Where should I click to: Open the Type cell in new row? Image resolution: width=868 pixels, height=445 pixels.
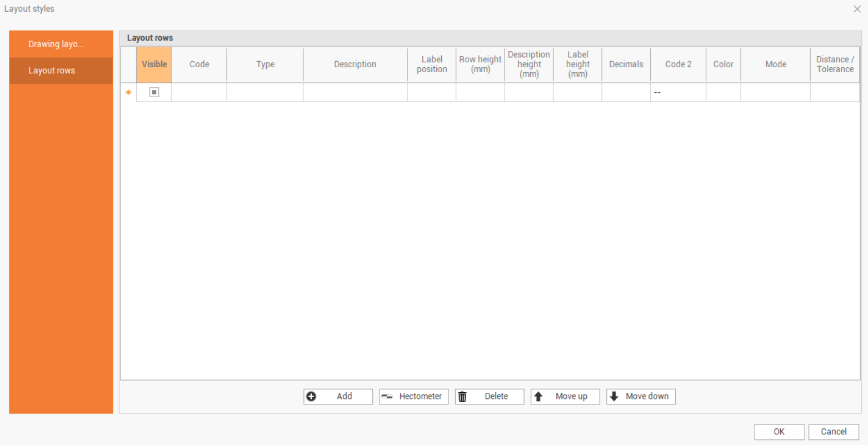click(265, 92)
